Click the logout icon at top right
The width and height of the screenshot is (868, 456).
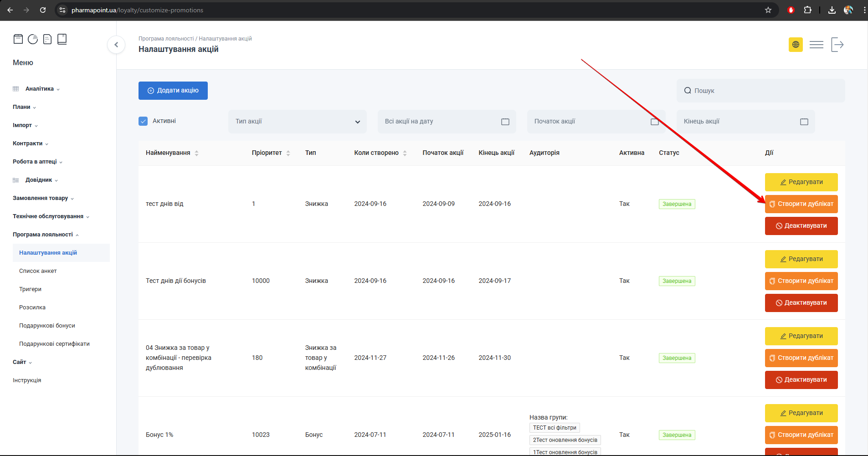837,45
